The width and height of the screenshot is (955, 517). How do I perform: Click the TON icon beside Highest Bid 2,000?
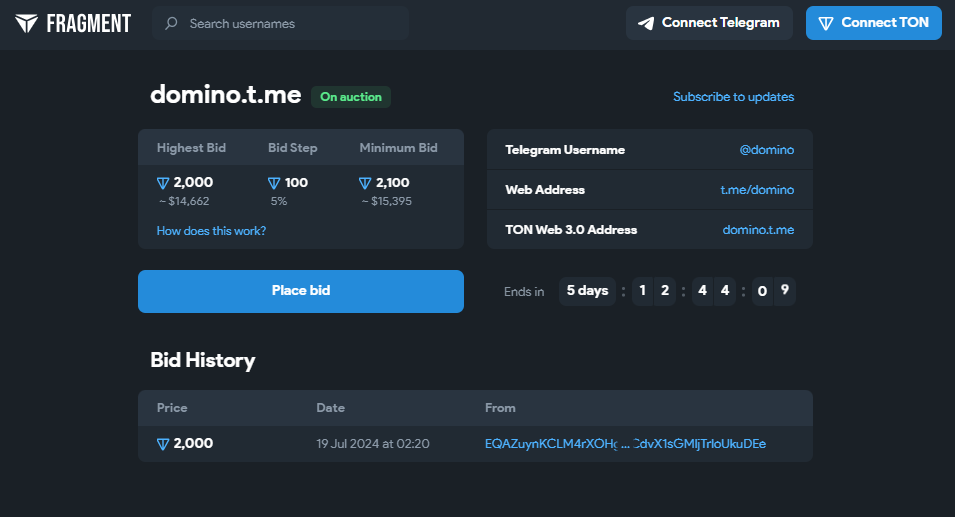tap(163, 183)
